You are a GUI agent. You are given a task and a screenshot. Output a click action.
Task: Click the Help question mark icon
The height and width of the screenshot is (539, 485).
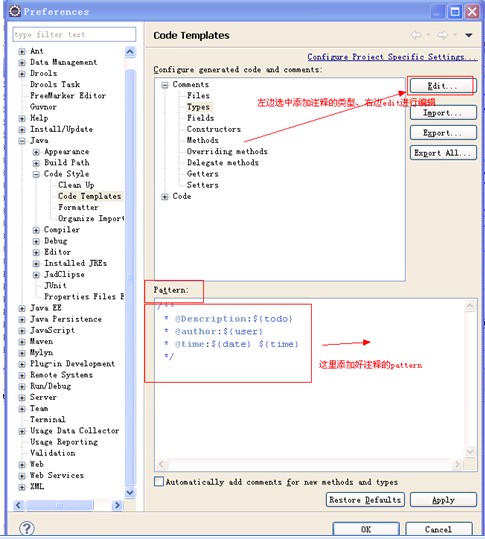[x=26, y=528]
